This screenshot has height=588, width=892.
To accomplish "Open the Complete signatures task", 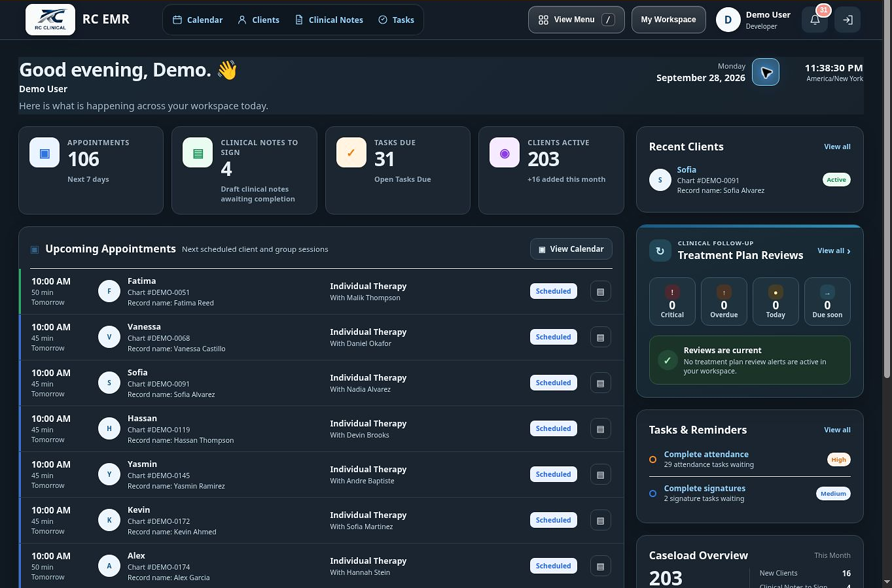I will [x=705, y=489].
